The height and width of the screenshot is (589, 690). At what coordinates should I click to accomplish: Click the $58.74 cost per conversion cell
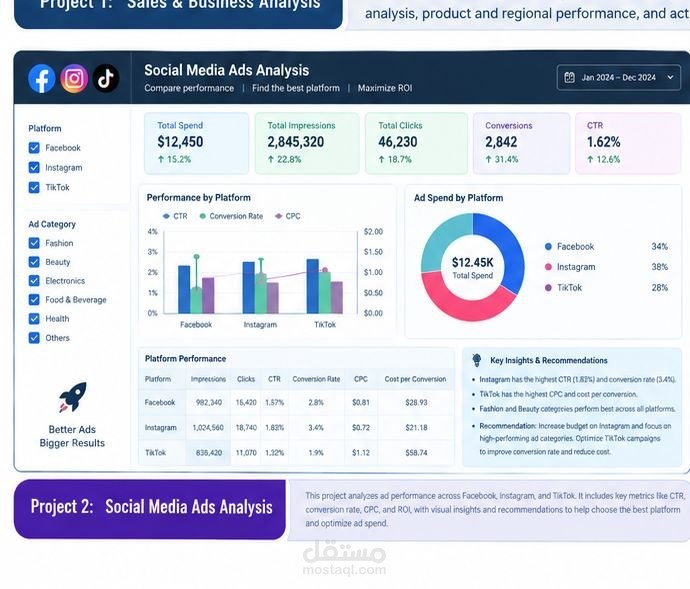click(416, 453)
